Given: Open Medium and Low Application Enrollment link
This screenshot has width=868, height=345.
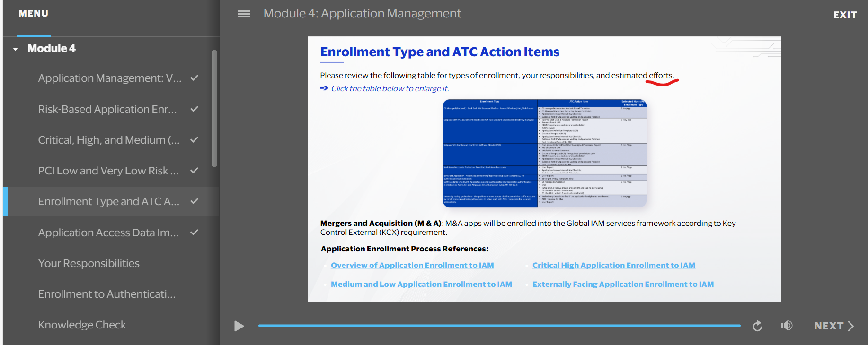Looking at the screenshot, I should pyautogui.click(x=421, y=284).
